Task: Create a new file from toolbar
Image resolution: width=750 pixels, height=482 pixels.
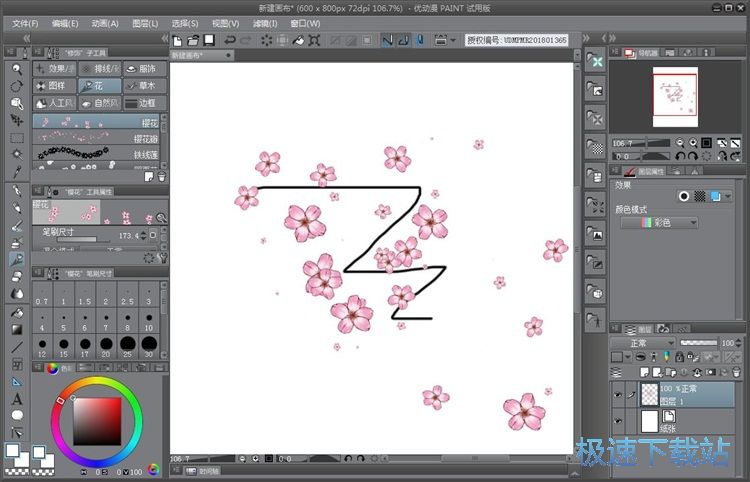Action: pos(177,40)
